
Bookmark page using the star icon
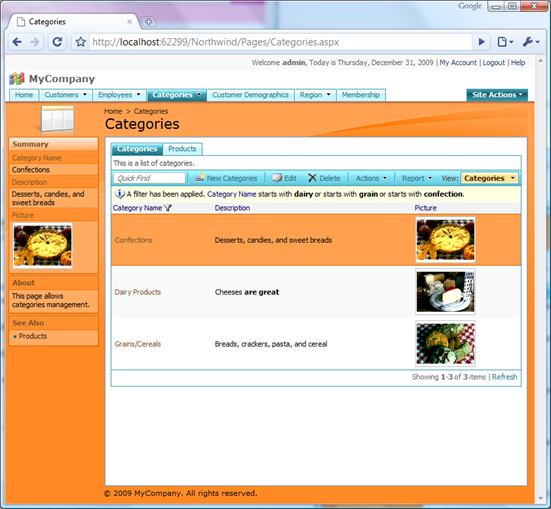pyautogui.click(x=80, y=42)
